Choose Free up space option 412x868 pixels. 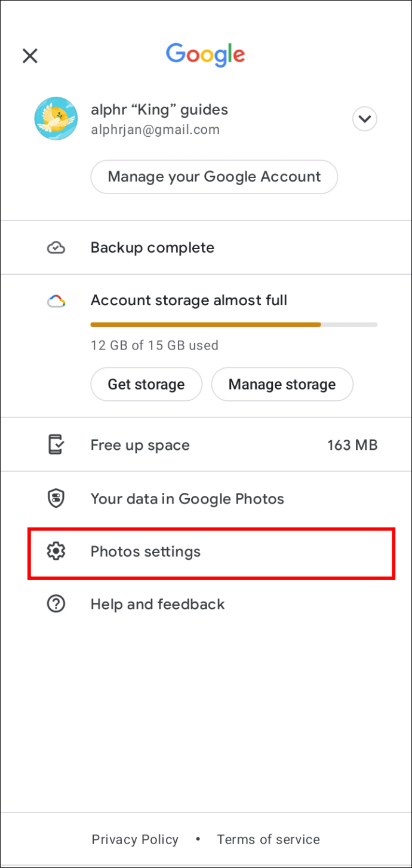(140, 445)
